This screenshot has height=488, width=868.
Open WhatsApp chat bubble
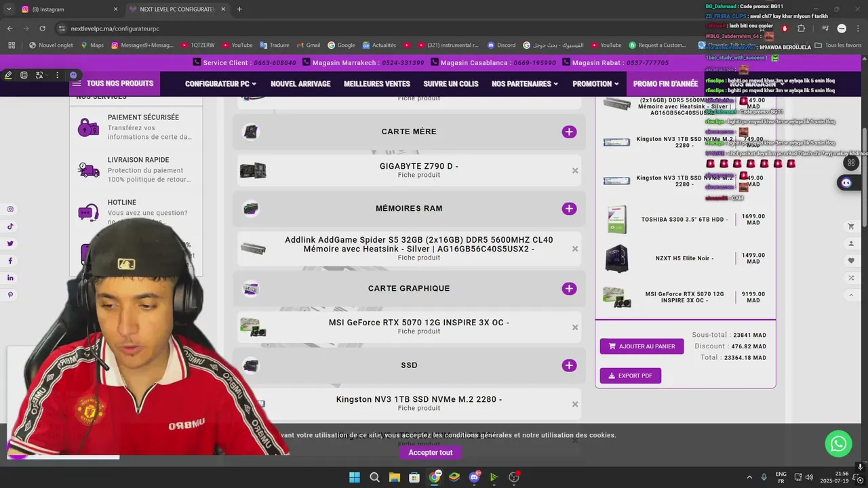pos(839,444)
